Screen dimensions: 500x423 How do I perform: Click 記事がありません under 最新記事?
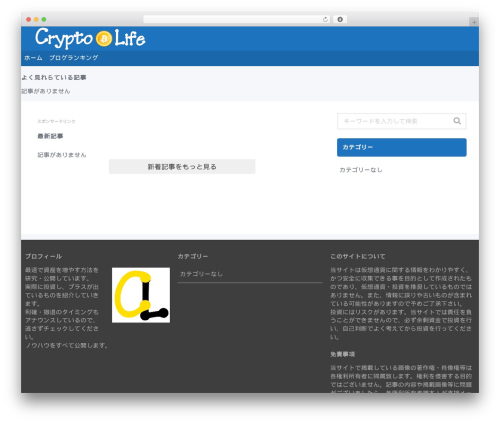coord(62,155)
